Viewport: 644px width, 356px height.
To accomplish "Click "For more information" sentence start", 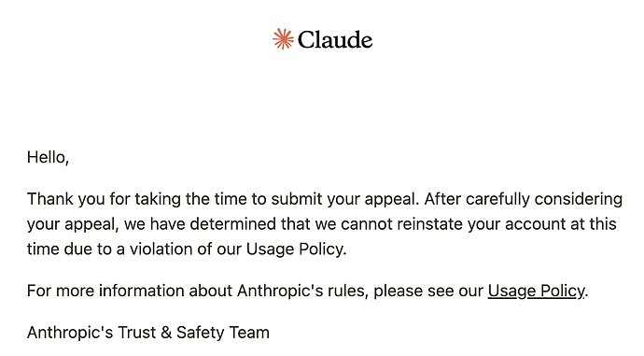I will coord(105,291).
